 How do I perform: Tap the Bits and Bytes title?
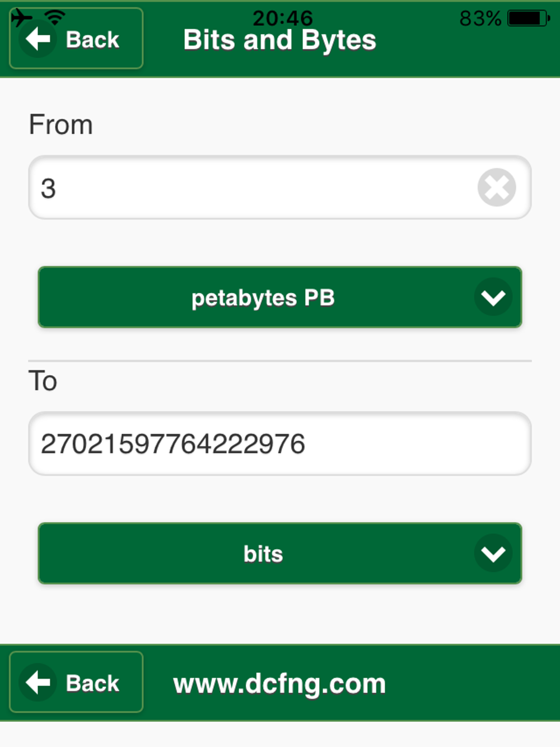[279, 40]
